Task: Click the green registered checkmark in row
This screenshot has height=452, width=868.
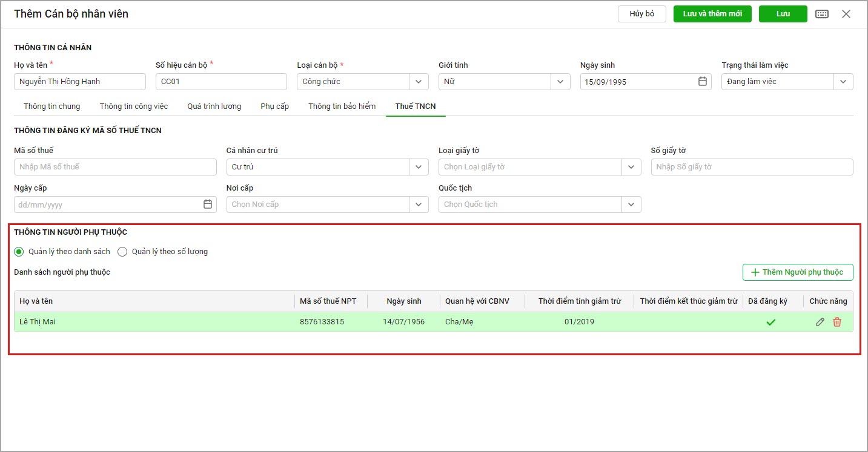Action: [770, 323]
